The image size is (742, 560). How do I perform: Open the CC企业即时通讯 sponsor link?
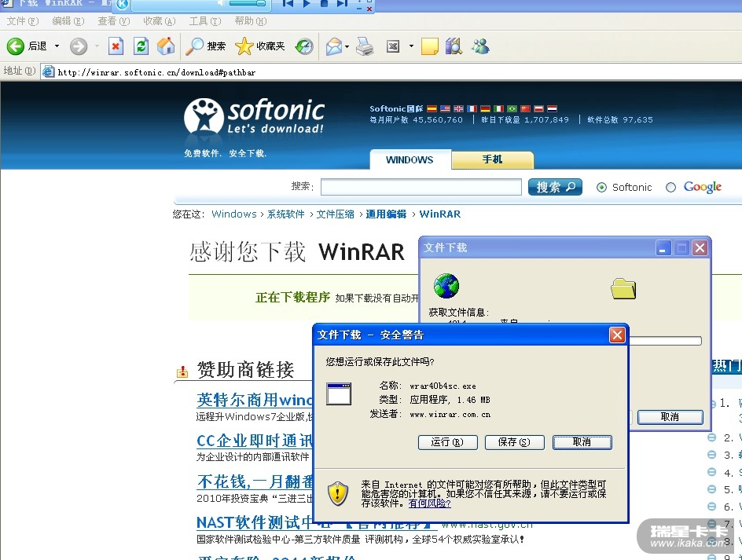(255, 441)
